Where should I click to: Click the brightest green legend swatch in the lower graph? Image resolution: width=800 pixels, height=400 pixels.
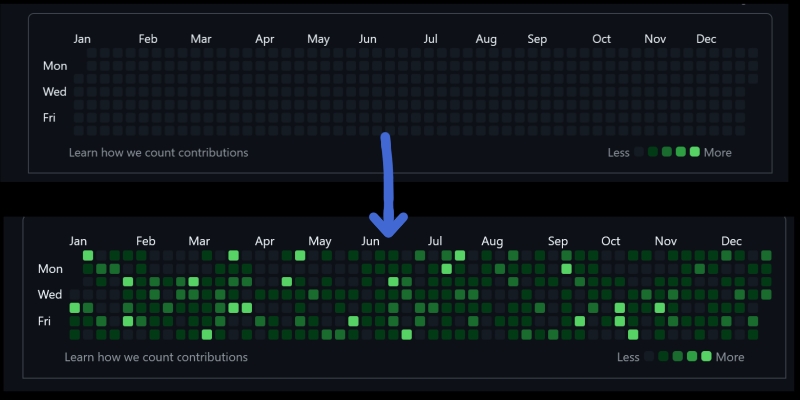tap(706, 357)
